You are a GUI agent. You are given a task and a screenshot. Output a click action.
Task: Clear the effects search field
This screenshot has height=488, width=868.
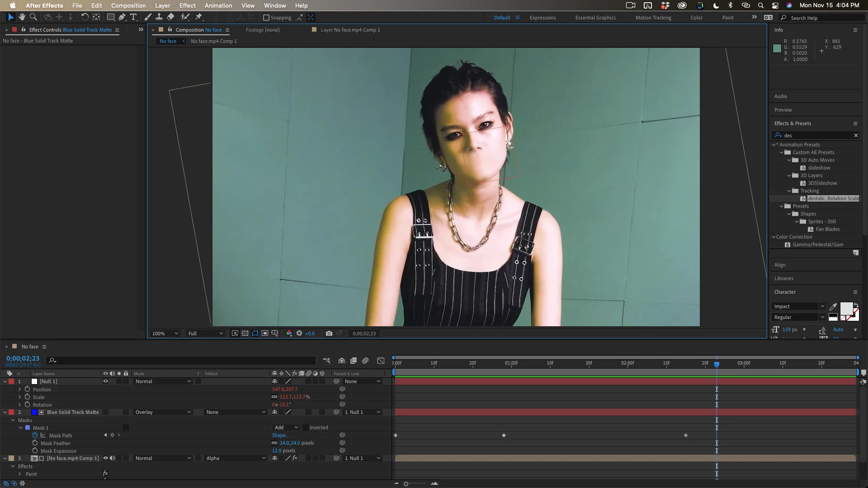855,136
